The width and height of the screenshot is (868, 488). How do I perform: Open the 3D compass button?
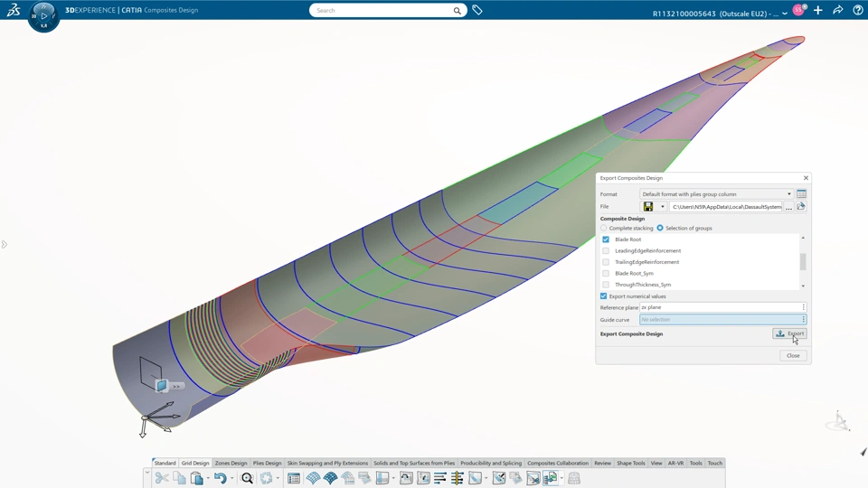[x=43, y=15]
